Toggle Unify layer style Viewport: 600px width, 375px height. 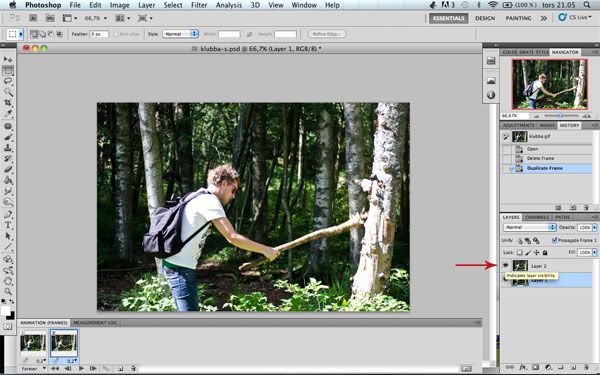coord(536,240)
